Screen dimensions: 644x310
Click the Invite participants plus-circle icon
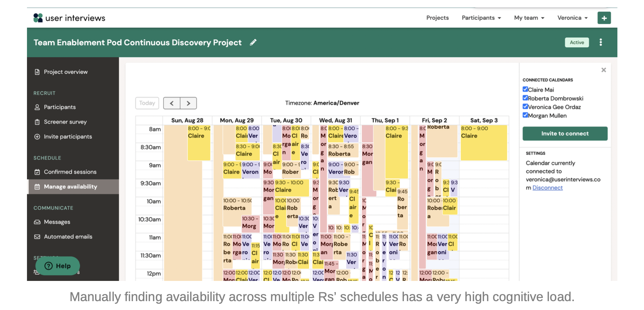click(37, 137)
